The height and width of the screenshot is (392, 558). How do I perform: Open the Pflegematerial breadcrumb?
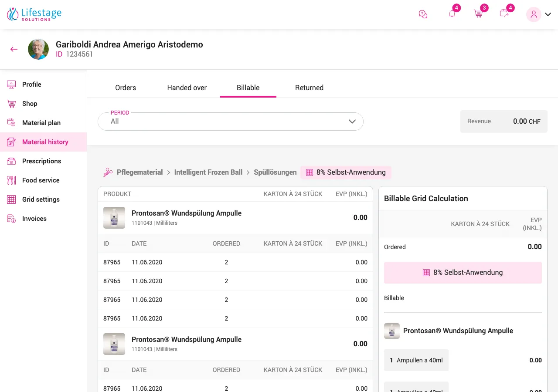pyautogui.click(x=139, y=172)
